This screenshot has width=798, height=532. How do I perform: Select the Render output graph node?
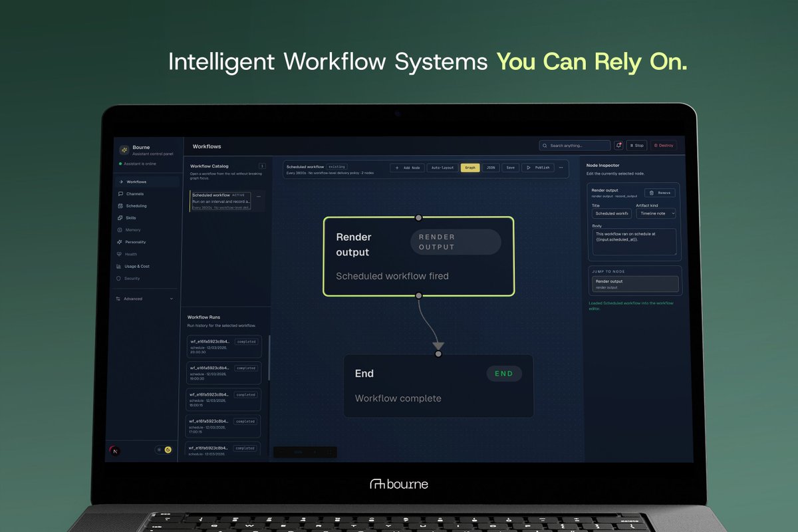(x=418, y=256)
